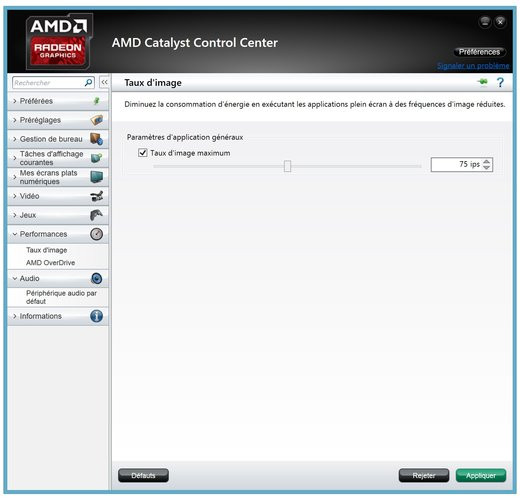The image size is (520, 498).
Task: Click the Signaler un problème link
Action: coord(473,66)
